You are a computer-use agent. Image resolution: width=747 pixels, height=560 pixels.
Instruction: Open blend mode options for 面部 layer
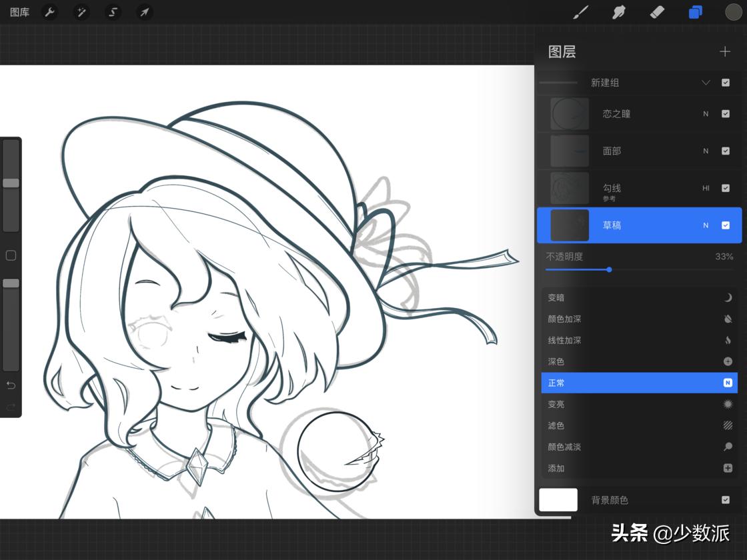[x=705, y=151]
